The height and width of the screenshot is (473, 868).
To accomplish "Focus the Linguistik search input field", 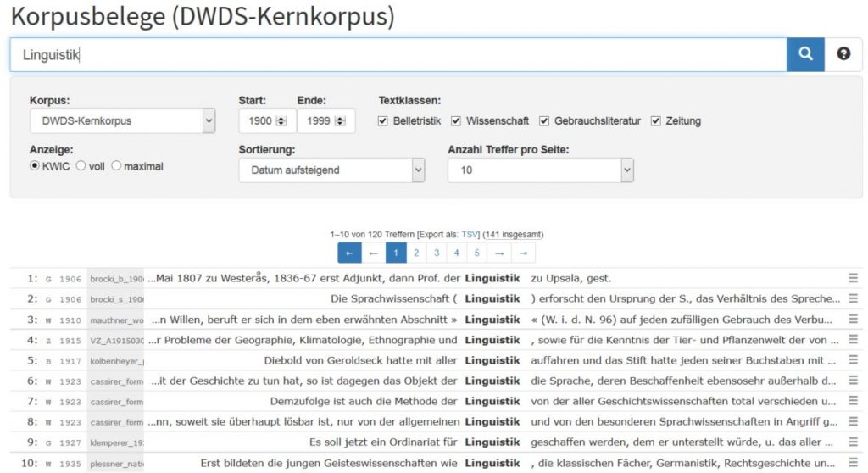I will click(x=398, y=54).
